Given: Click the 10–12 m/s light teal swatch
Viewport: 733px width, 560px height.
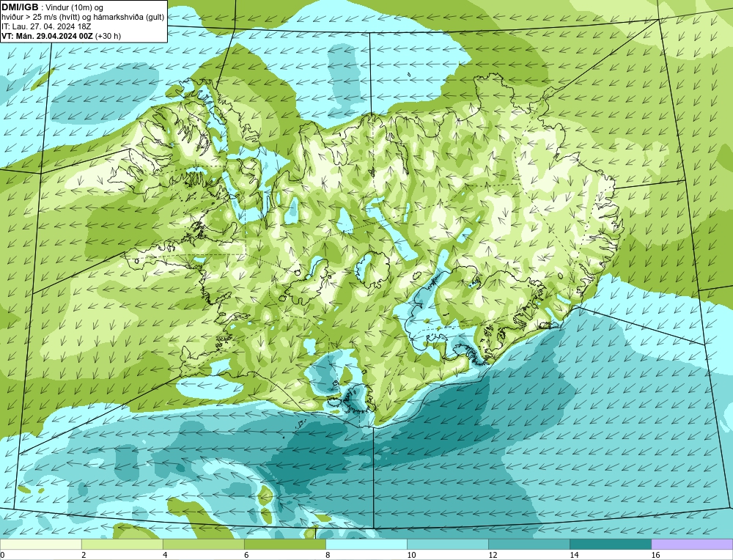Looking at the screenshot, I should [x=447, y=544].
